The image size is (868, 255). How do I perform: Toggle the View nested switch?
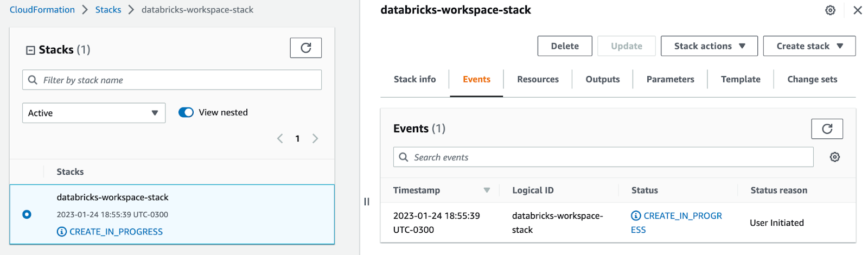point(186,112)
